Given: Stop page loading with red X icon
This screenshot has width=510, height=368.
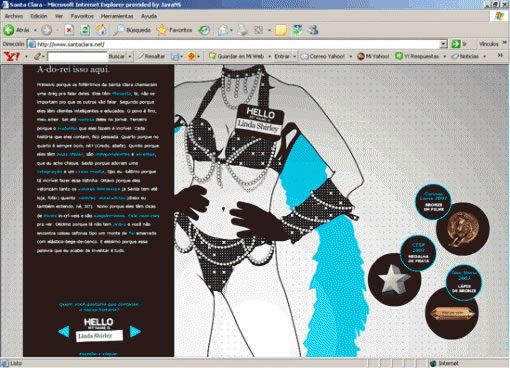Looking at the screenshot, I should pyautogui.click(x=69, y=30).
